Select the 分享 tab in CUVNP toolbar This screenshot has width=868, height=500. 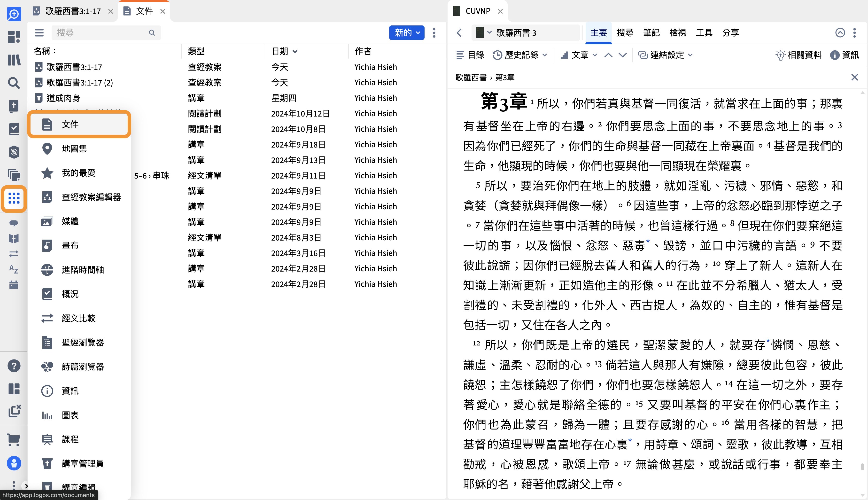(731, 33)
